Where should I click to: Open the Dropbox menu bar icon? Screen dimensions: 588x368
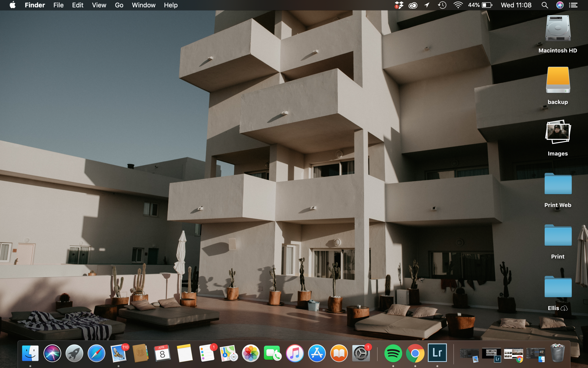399,5
